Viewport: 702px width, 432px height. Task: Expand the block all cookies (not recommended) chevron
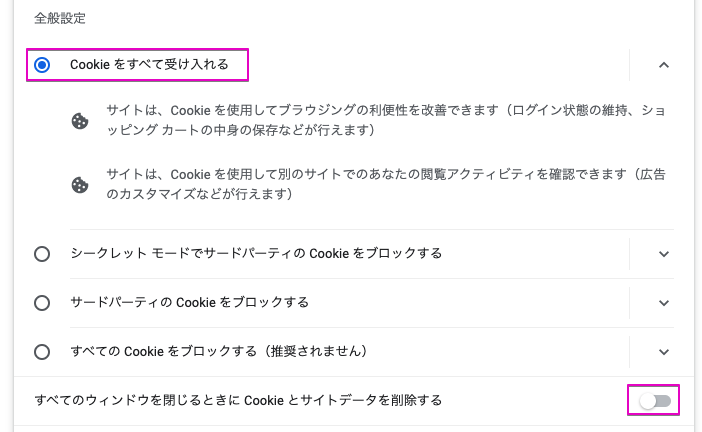pos(664,351)
